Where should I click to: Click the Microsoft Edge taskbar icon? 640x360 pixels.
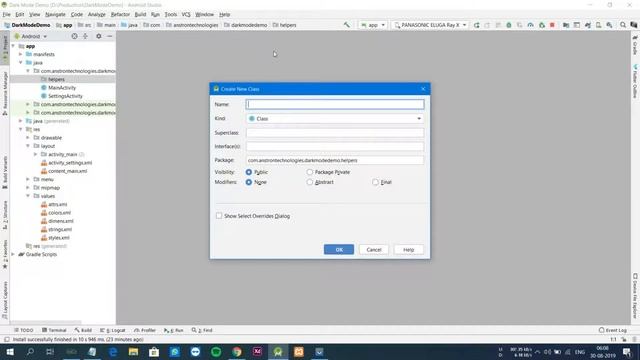click(x=113, y=352)
